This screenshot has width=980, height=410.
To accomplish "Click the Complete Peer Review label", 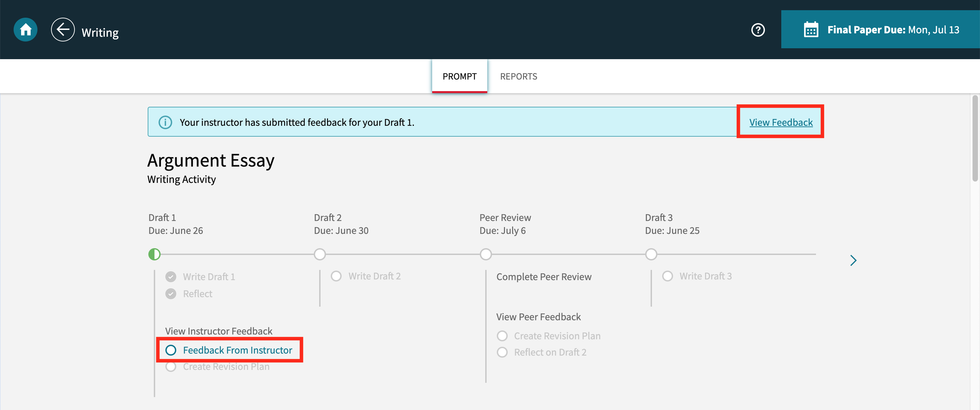I will (x=544, y=276).
